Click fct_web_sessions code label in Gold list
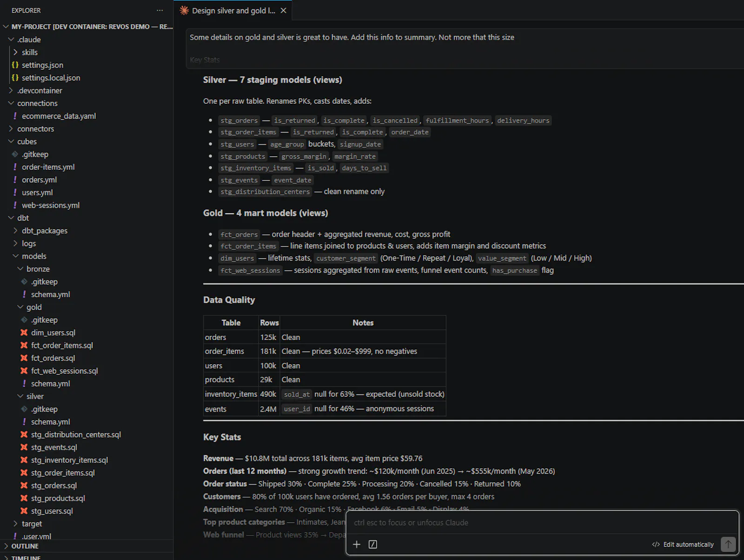 pos(250,270)
